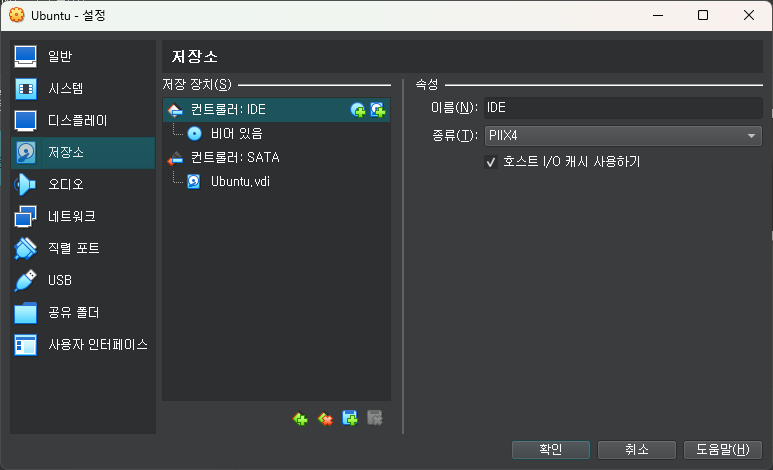Click the add optical drive icon on IDE controller

pyautogui.click(x=358, y=110)
